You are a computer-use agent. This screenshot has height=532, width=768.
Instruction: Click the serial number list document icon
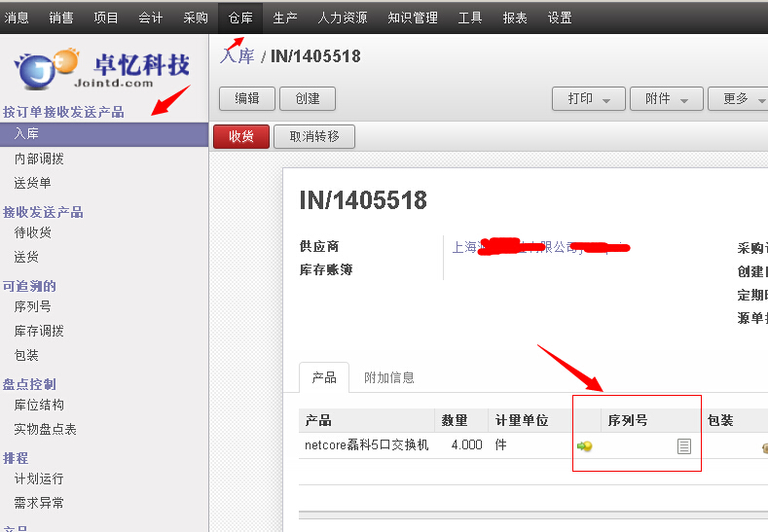(x=684, y=446)
